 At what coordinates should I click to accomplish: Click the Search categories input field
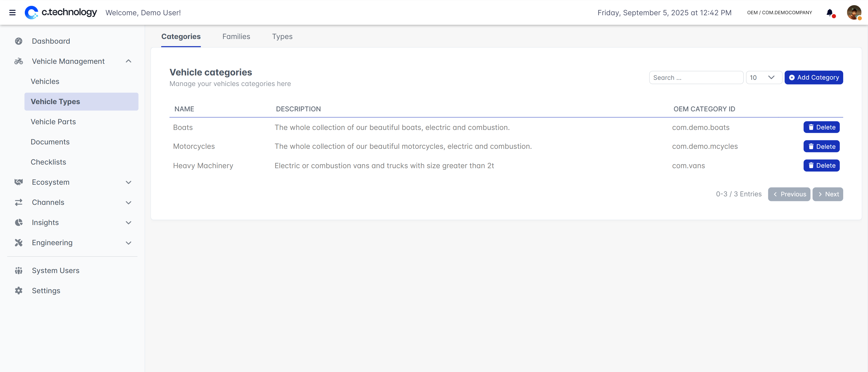696,78
